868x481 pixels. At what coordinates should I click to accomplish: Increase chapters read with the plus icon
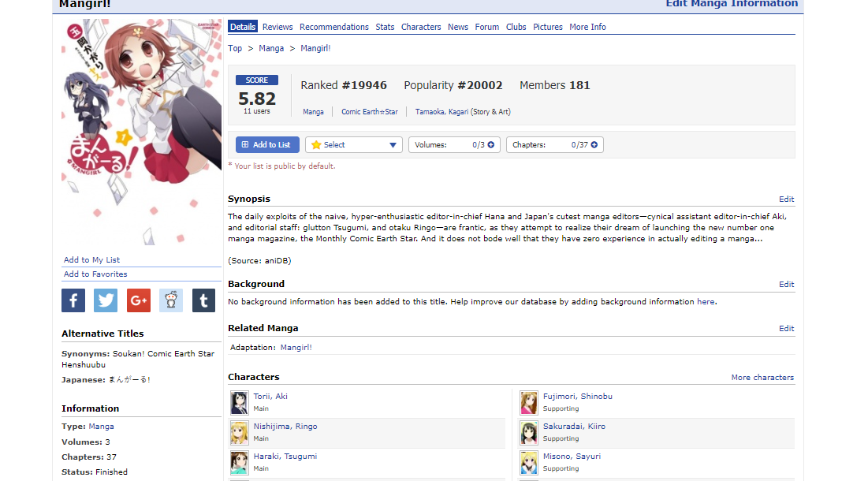594,145
